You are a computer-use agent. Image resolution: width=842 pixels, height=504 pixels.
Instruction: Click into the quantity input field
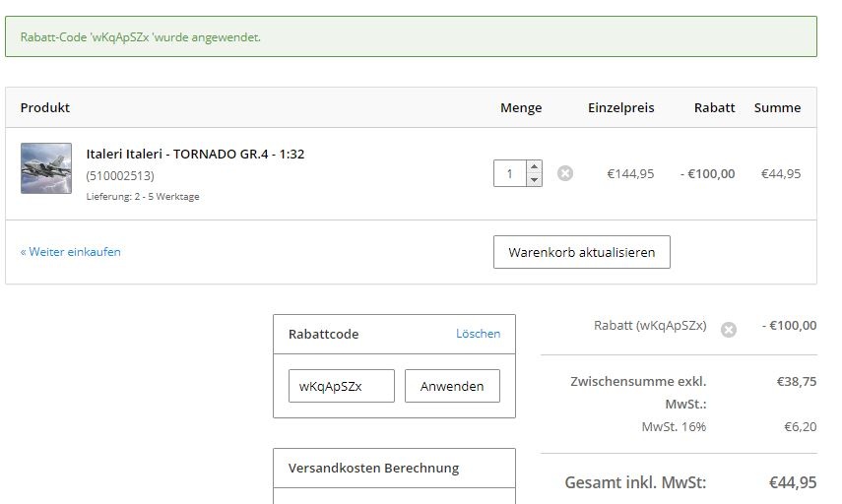point(510,173)
